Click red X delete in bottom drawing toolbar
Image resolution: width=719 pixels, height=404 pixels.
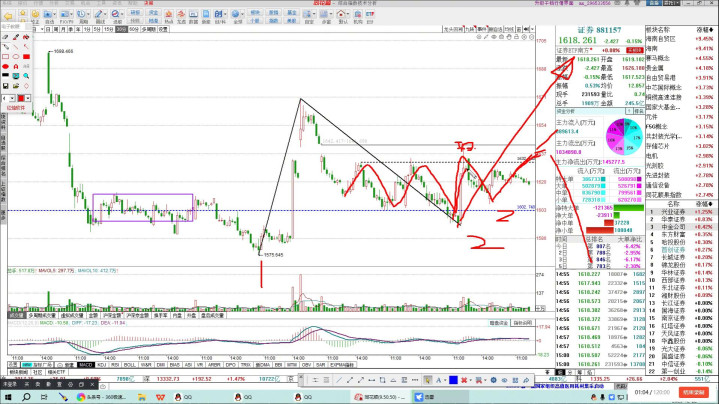point(464,380)
